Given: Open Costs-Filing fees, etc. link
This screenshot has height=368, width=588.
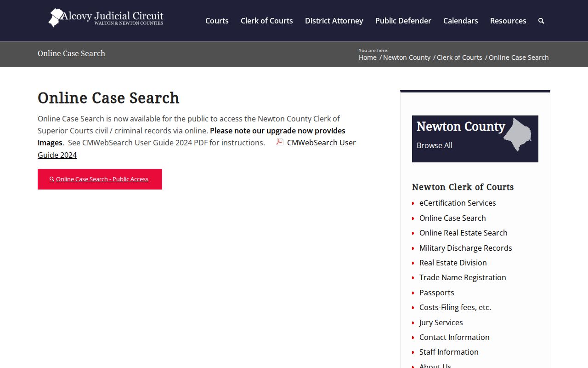Looking at the screenshot, I should [x=455, y=307].
